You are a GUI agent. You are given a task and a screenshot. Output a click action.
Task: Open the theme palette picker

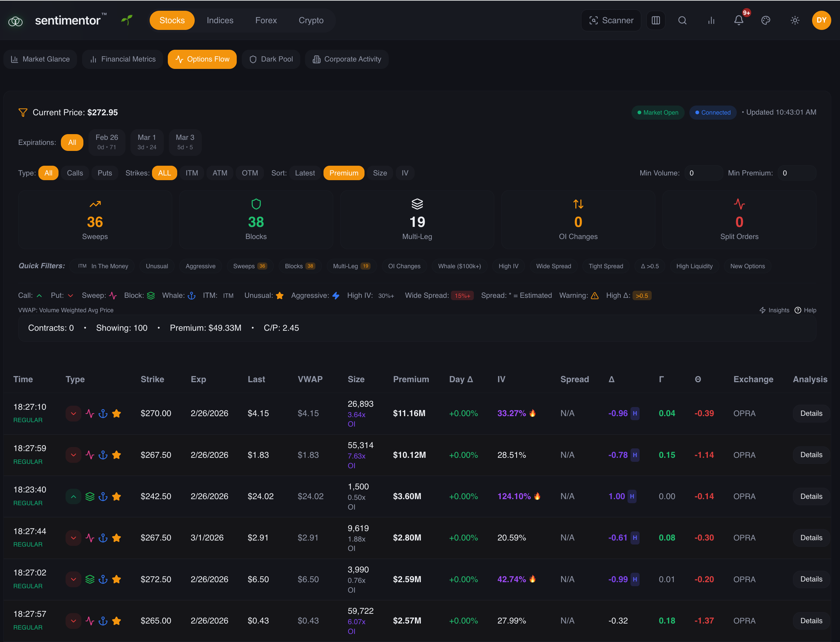[765, 20]
